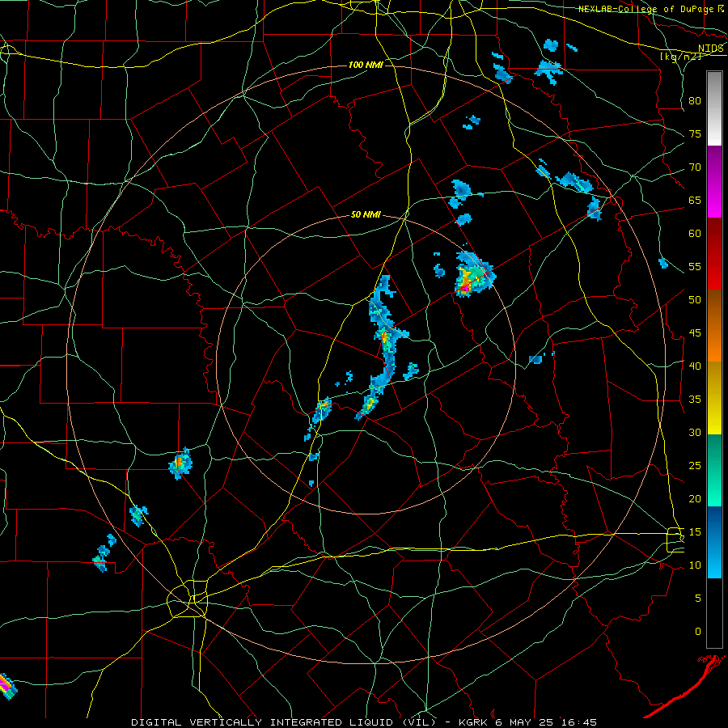Select the 70 value on the color scale
This screenshot has width=728, height=728.
(x=695, y=167)
